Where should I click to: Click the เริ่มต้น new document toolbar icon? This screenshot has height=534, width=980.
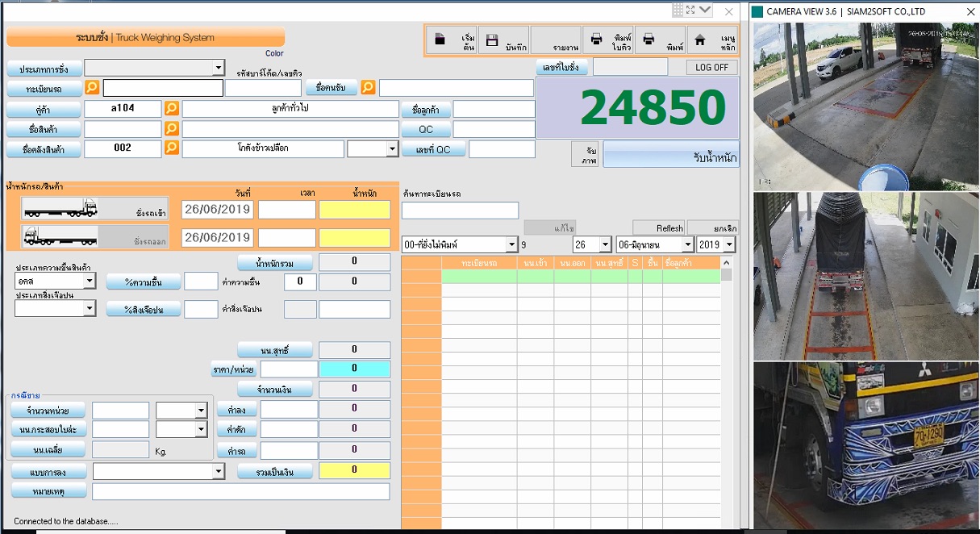(440, 40)
